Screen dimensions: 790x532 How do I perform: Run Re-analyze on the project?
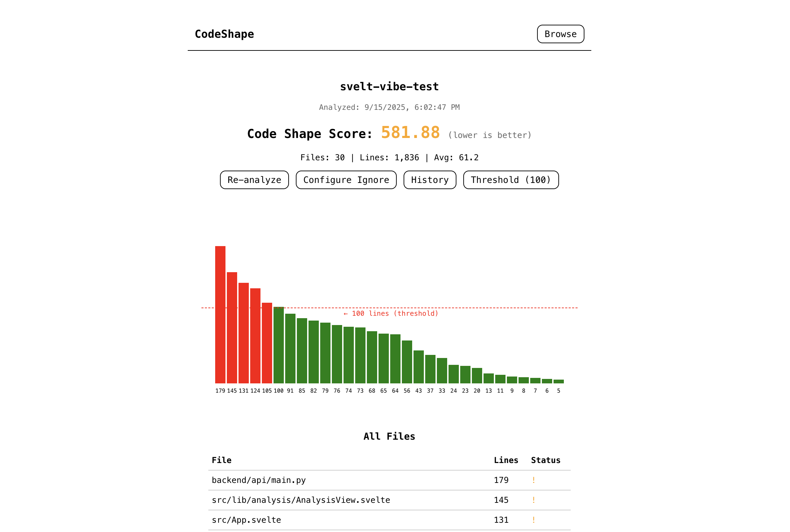click(254, 180)
